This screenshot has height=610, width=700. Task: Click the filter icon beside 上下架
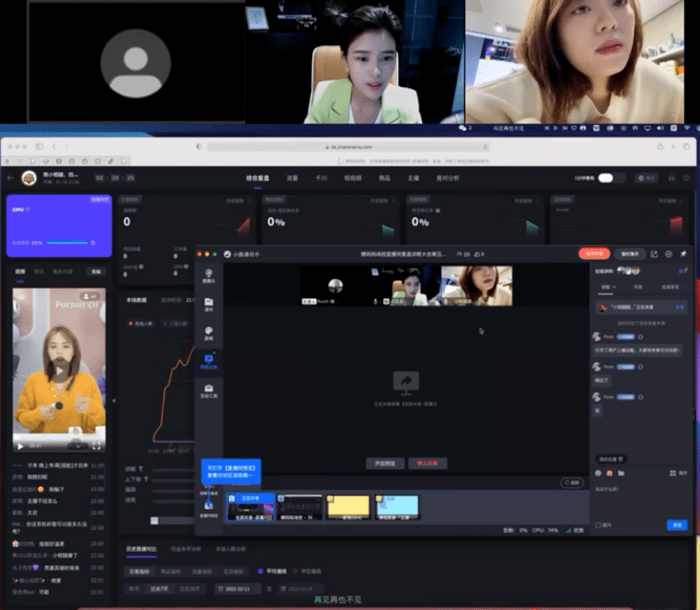coord(146,479)
